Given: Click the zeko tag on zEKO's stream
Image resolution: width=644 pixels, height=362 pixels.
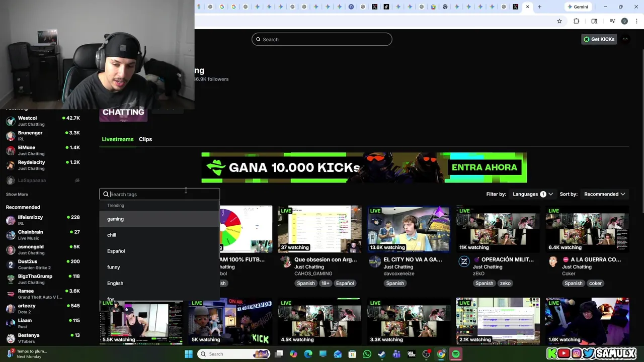Looking at the screenshot, I should coord(505,283).
